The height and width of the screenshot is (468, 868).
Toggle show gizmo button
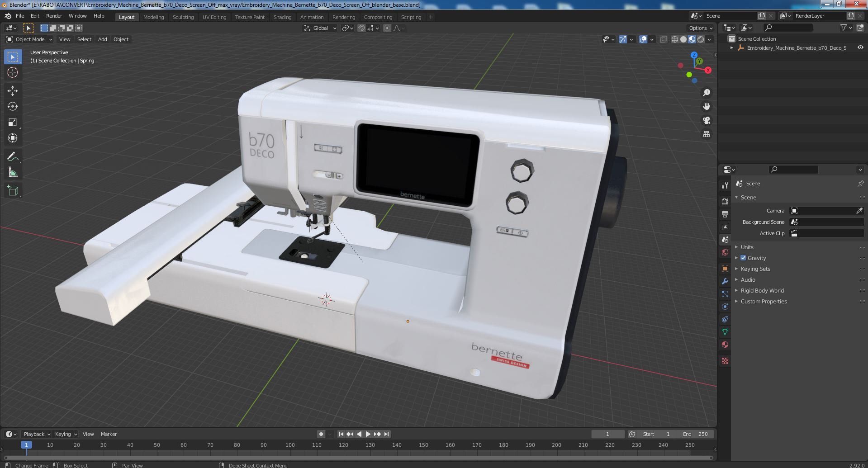coord(623,39)
